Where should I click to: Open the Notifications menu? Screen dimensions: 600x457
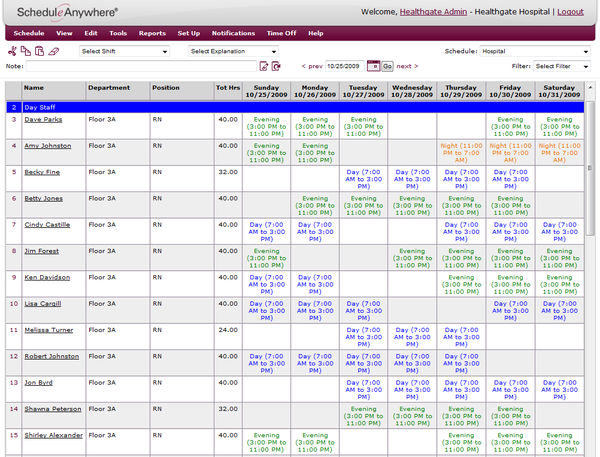click(x=233, y=33)
